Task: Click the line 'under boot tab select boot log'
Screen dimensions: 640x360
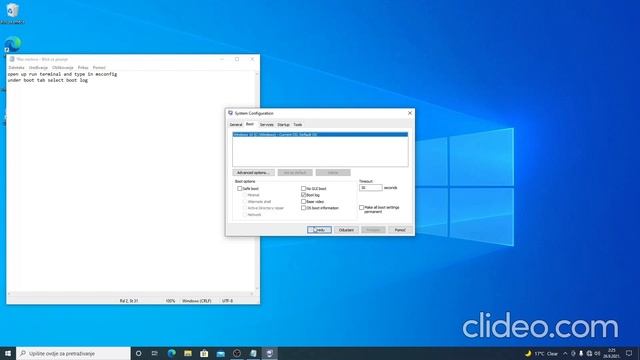Action: [x=48, y=80]
